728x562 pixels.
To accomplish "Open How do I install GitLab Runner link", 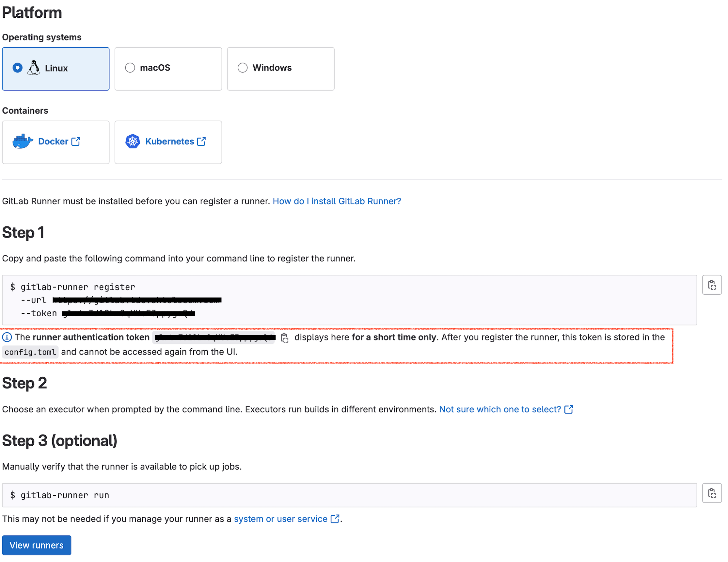I will point(337,201).
